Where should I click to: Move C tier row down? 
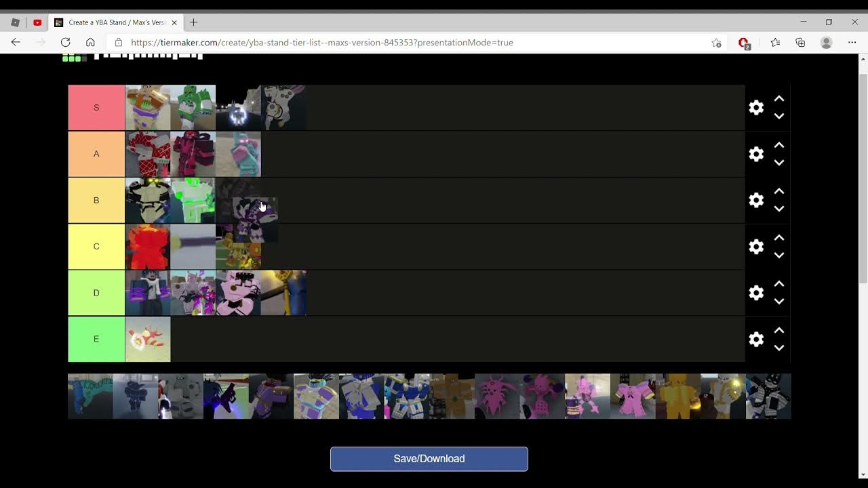779,255
